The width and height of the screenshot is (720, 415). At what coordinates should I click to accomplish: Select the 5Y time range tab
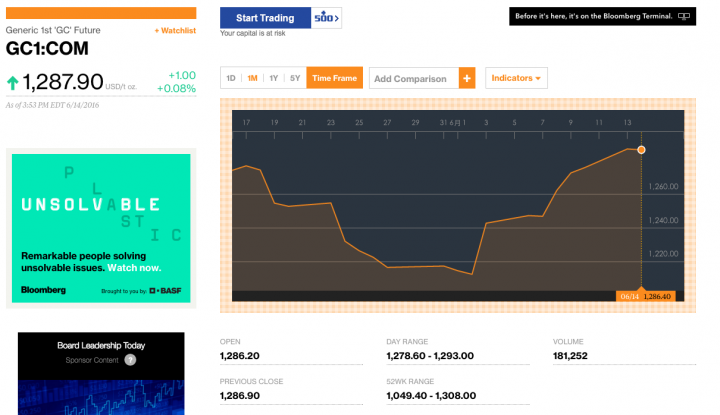(x=295, y=78)
